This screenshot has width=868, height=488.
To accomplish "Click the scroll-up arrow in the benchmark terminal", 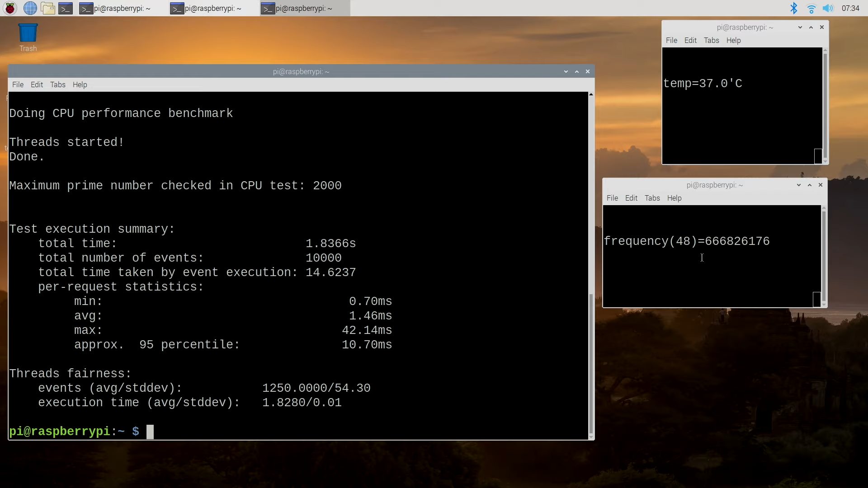I will 591,94.
